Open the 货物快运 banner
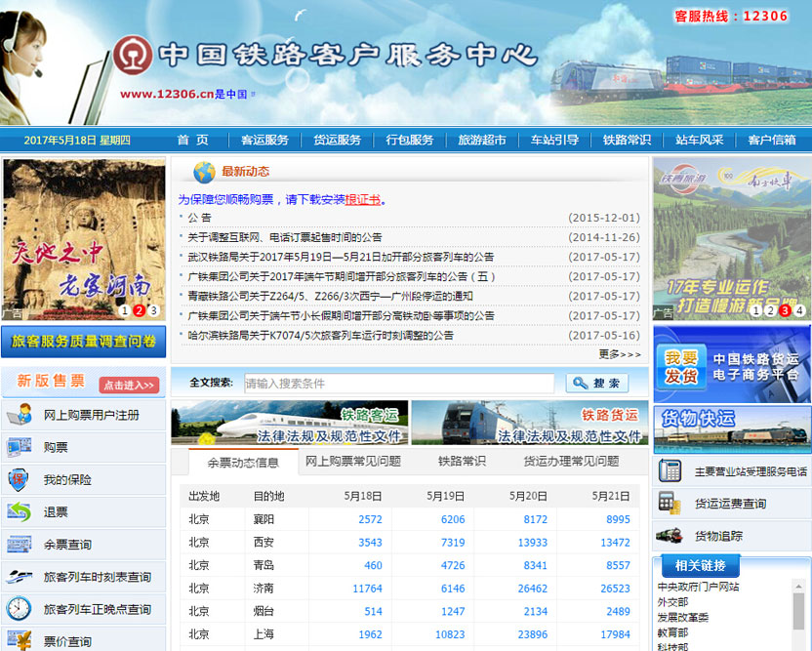 pos(732,430)
